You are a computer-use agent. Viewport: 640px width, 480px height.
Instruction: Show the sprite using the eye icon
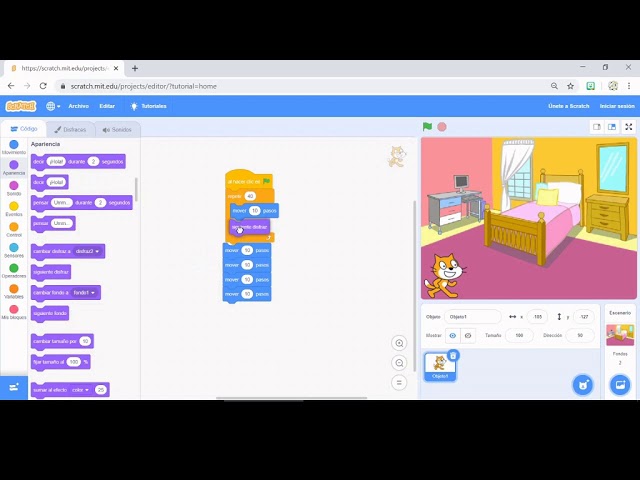point(452,336)
